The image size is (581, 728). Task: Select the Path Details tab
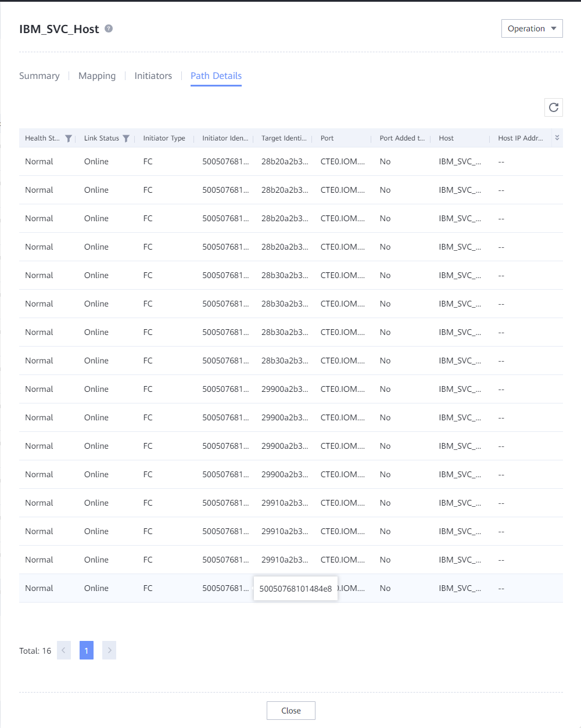(216, 75)
